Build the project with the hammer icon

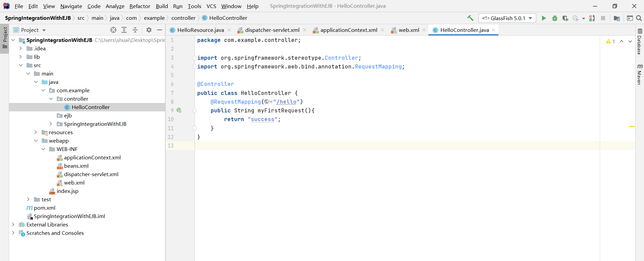470,18
